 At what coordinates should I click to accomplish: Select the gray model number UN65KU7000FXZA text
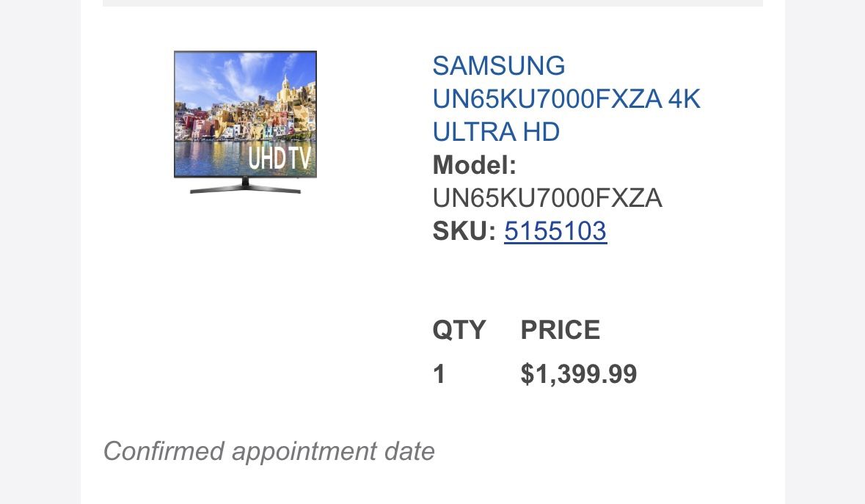click(547, 198)
